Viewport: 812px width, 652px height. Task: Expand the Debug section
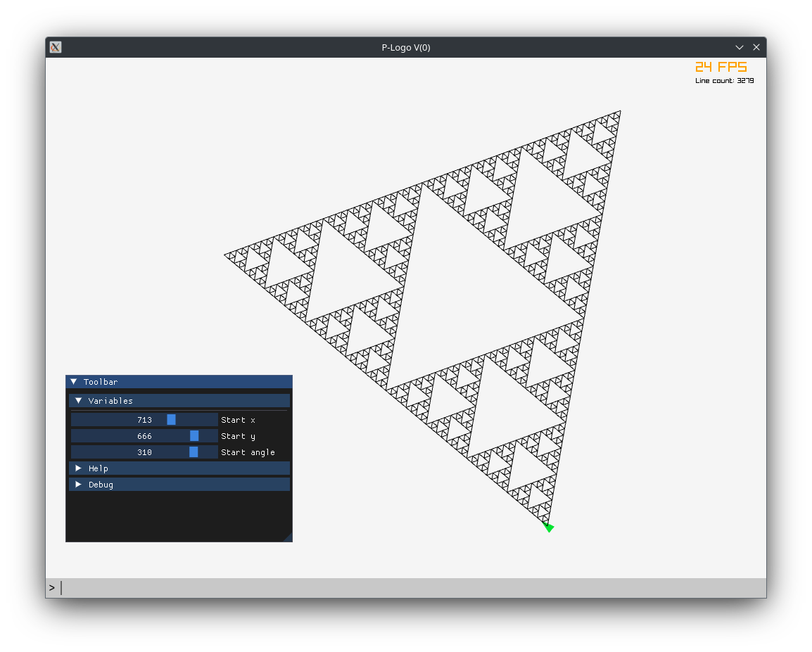(x=179, y=485)
